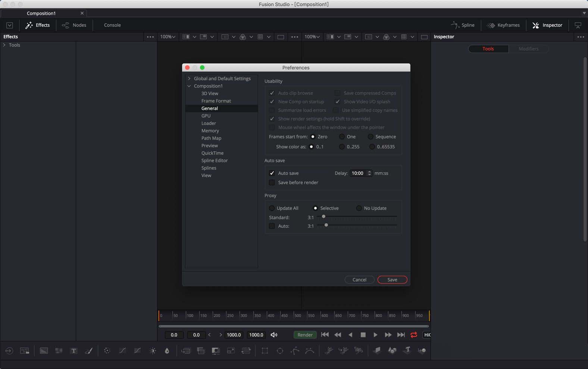The image size is (588, 369).
Task: Enable Save before render checkbox
Action: 272,183
